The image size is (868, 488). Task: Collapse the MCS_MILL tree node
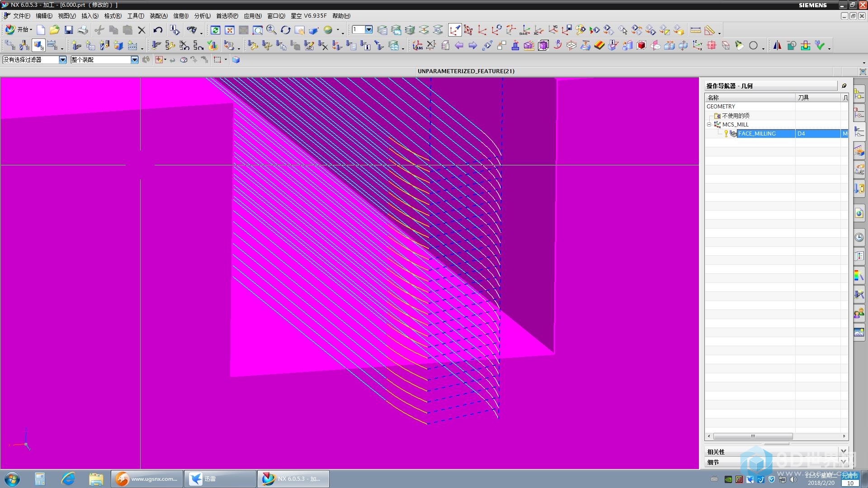point(709,124)
